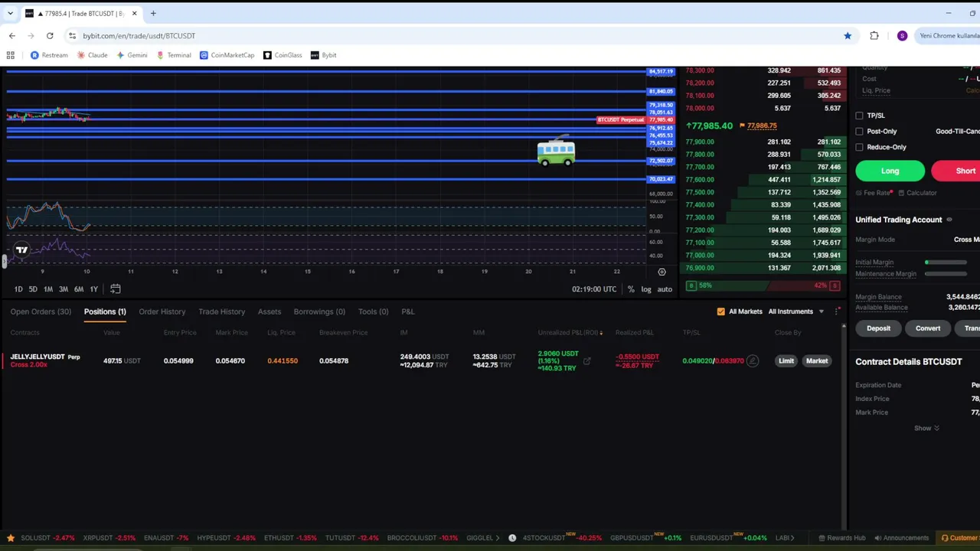The height and width of the screenshot is (551, 980).
Task: Open the Chrome profile avatar
Action: [902, 35]
